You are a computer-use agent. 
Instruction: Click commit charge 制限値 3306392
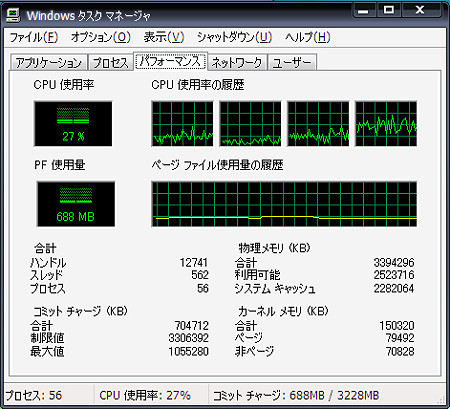click(x=189, y=338)
